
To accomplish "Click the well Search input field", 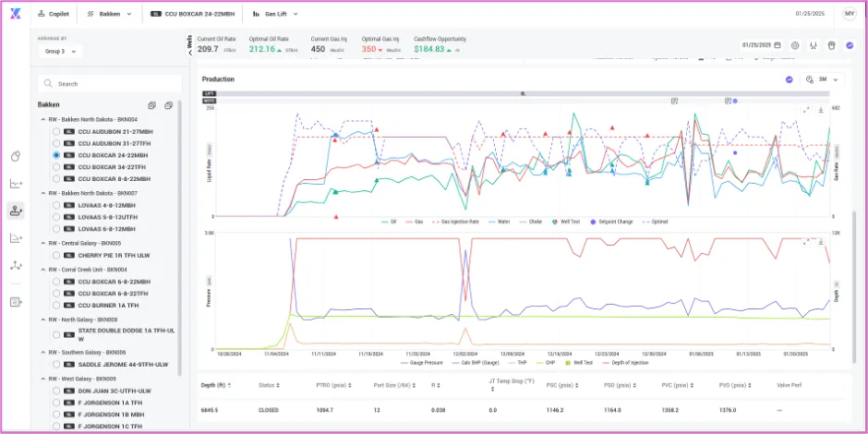I will 110,84.
